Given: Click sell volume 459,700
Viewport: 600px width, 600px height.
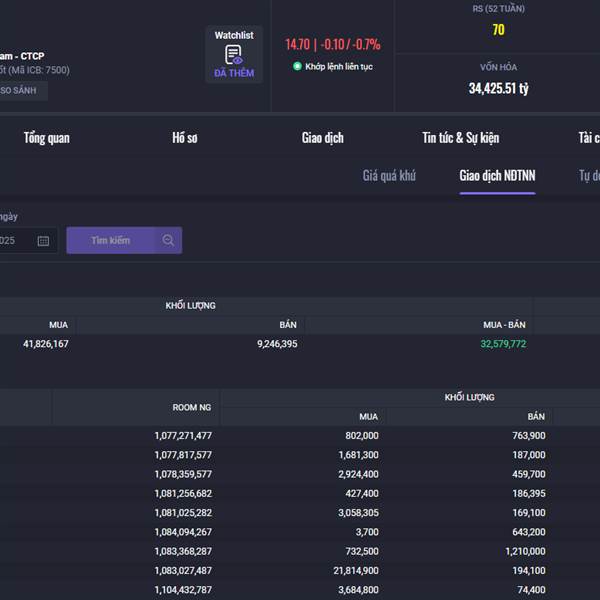Looking at the screenshot, I should pos(529,474).
